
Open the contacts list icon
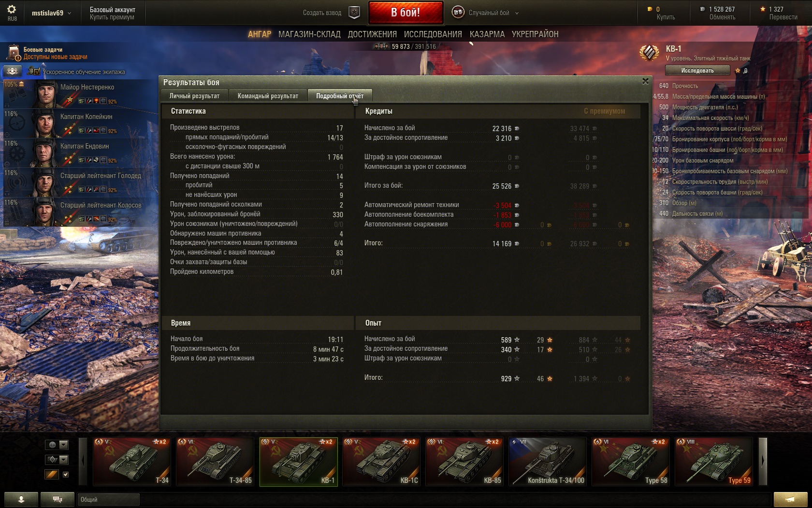(x=21, y=499)
